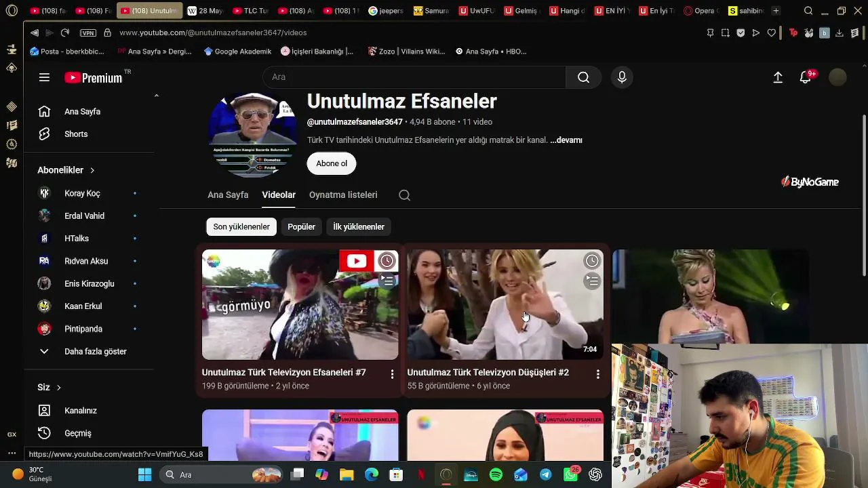
Task: Open a new browser tab
Action: point(776,11)
